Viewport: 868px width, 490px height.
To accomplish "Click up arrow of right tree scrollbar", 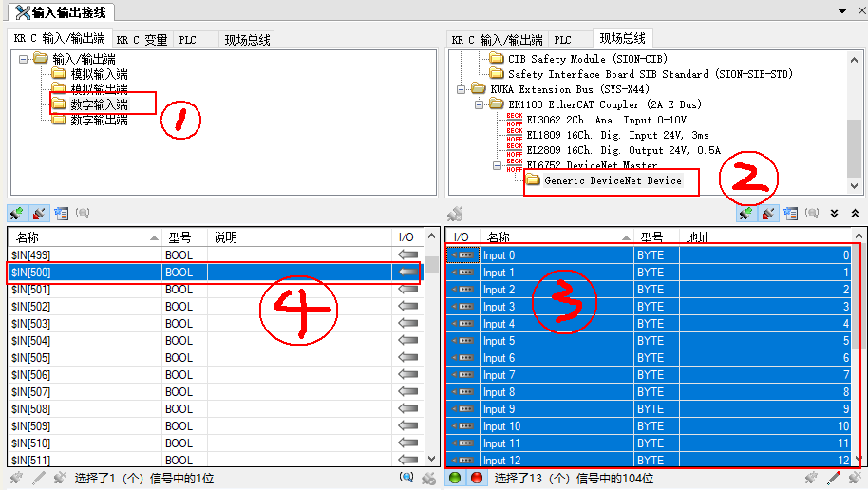I will click(854, 60).
